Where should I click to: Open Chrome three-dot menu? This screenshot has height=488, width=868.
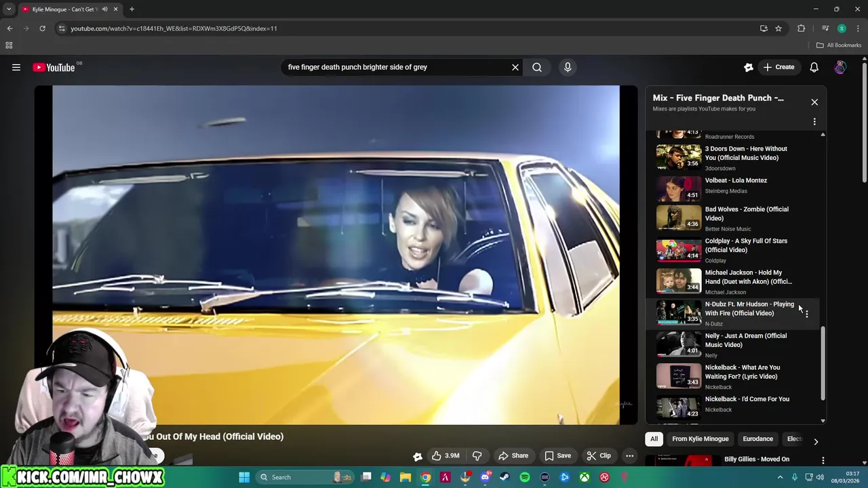tap(858, 28)
